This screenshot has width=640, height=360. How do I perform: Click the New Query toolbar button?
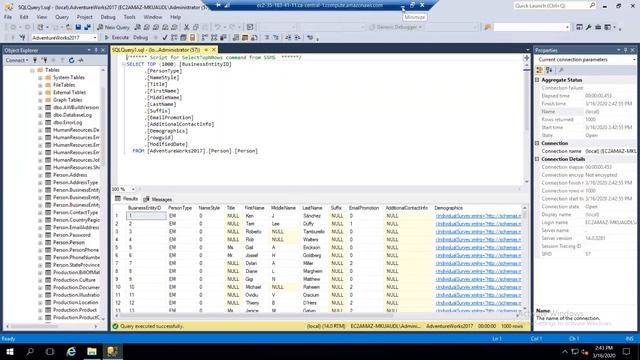click(113, 27)
